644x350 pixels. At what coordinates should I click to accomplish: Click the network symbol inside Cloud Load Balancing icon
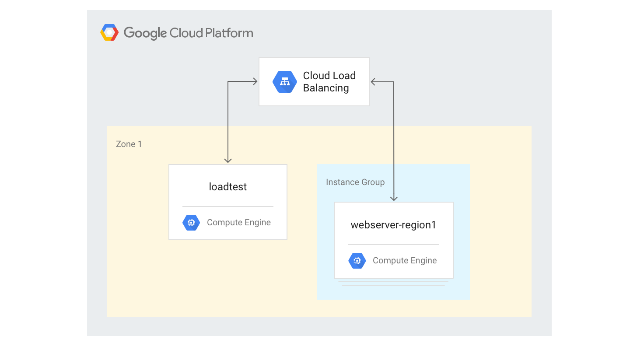coord(285,82)
